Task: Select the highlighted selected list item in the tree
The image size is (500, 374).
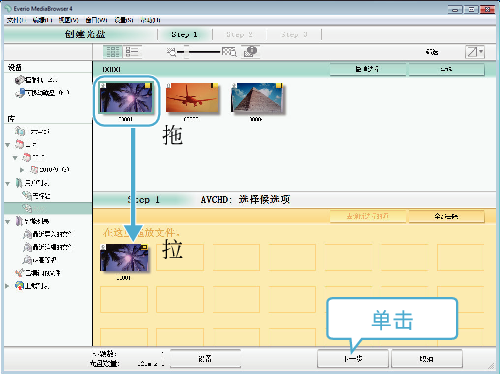Action: tap(48, 208)
